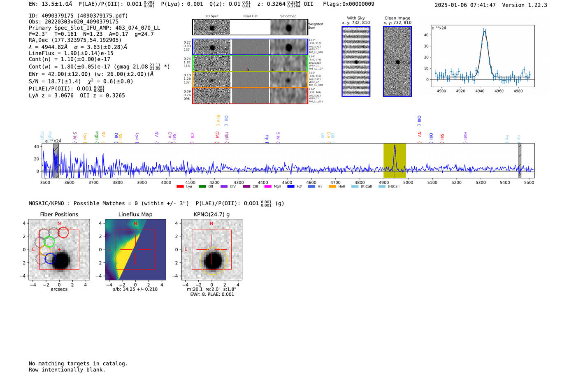Click the red E marker in Lineflux Map
Image resolution: width=576 pixels, height=392 pixels.
[x=110, y=250]
